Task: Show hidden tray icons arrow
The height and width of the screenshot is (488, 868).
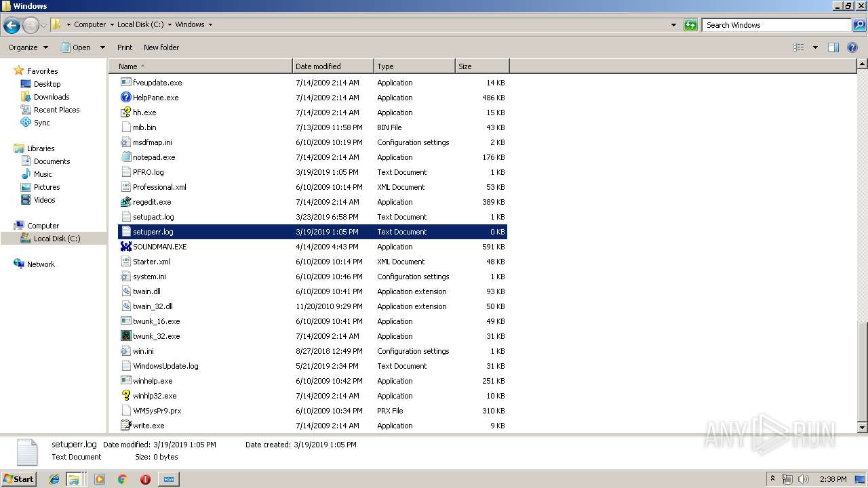Action: pyautogui.click(x=772, y=479)
